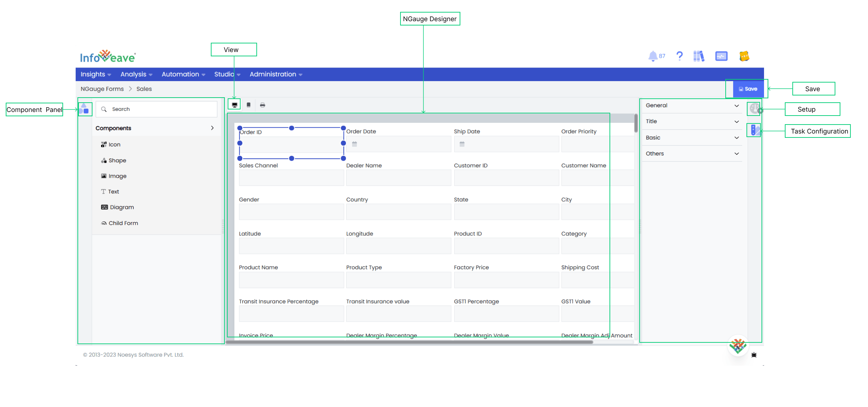
Task: Click the Order ID input field
Action: [290, 144]
